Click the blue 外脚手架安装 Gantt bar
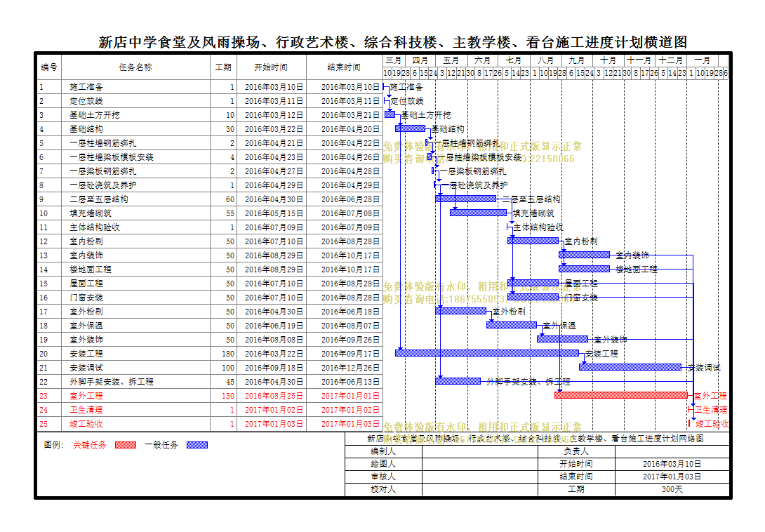The image size is (765, 532). pos(458,380)
